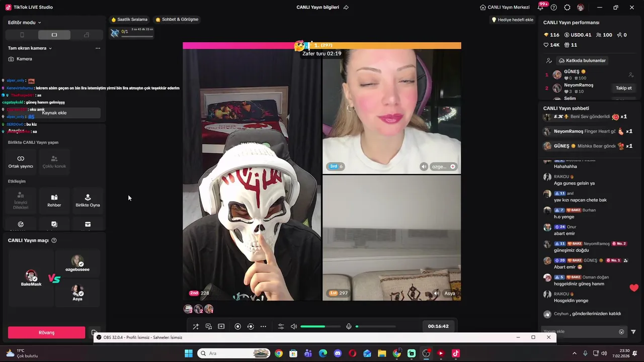
Task: Open Discord from the taskbar
Action: (x=338, y=353)
